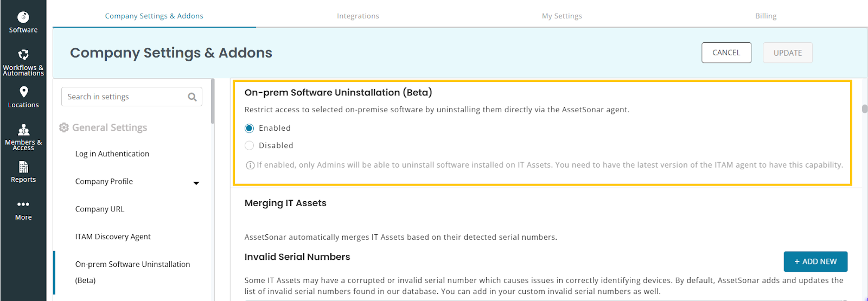Switch to the My Settings tab
Image resolution: width=868 pixels, height=301 pixels.
[562, 16]
